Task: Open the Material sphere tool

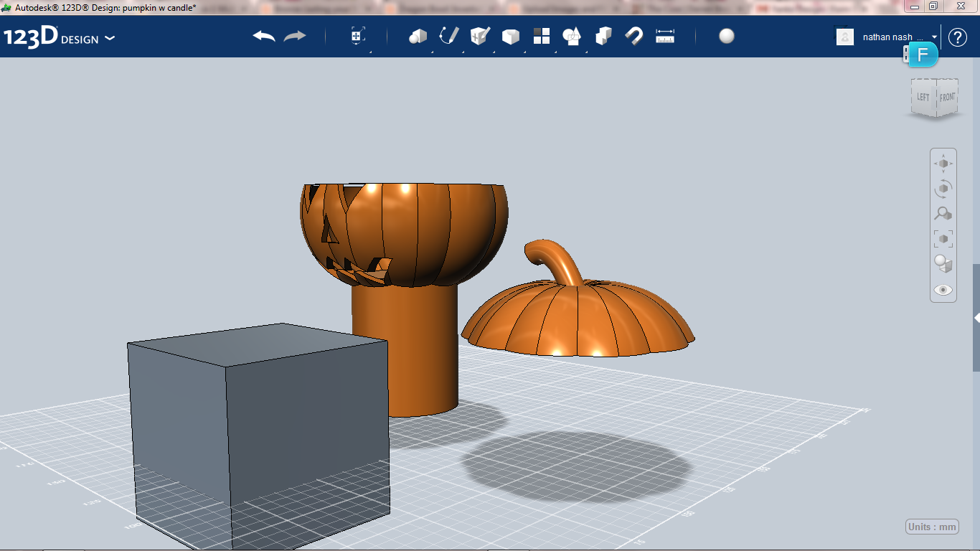Action: tap(727, 36)
